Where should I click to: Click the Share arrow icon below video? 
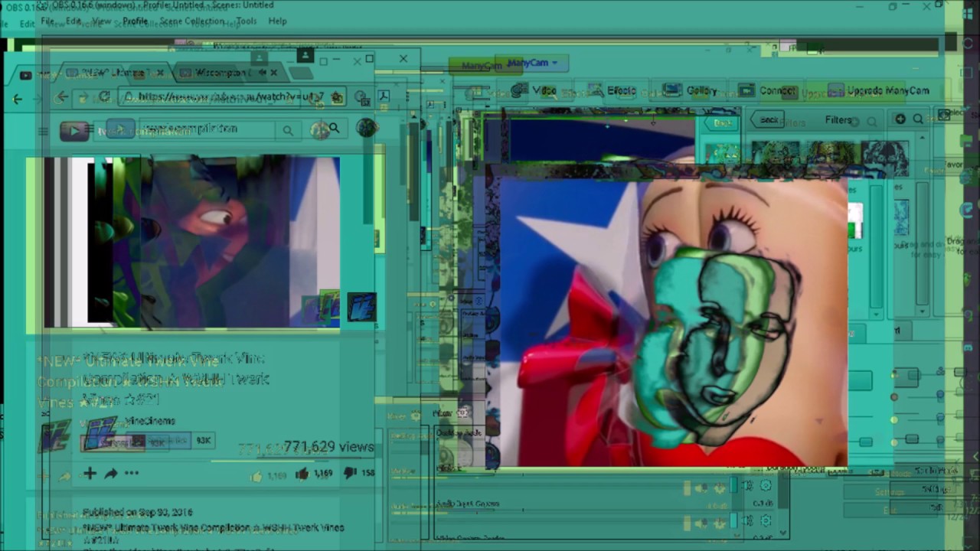(111, 474)
